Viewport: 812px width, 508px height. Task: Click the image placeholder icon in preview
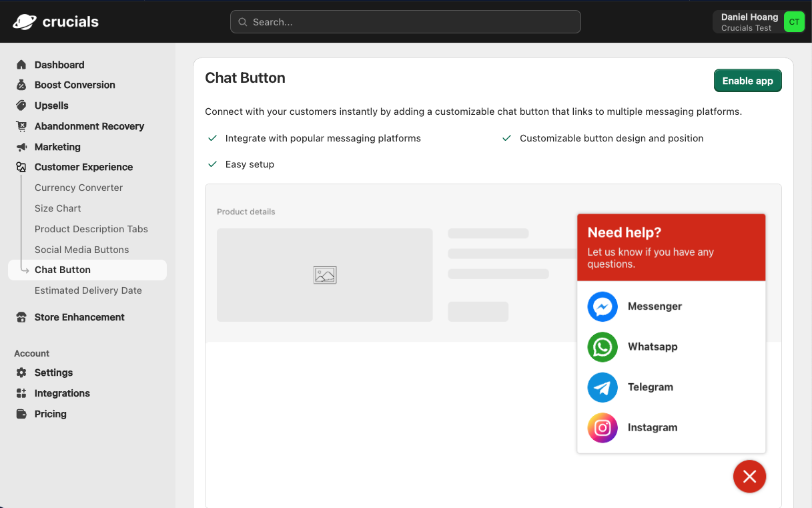pyautogui.click(x=325, y=275)
